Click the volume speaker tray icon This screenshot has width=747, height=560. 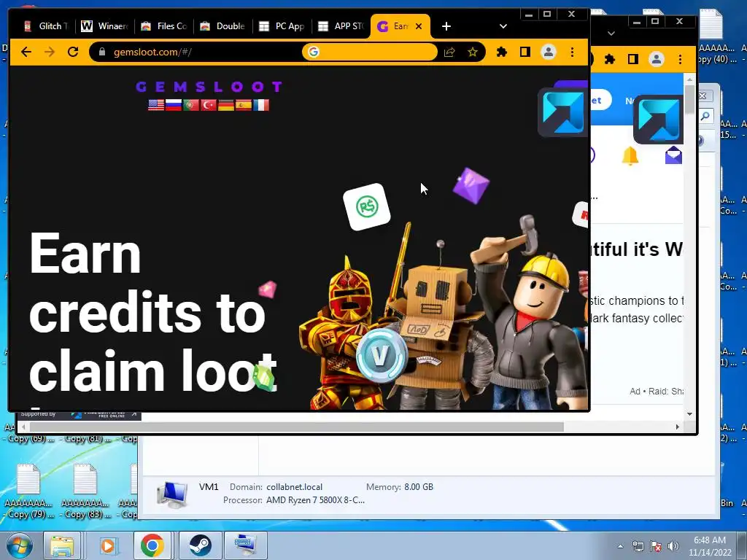pos(673,546)
